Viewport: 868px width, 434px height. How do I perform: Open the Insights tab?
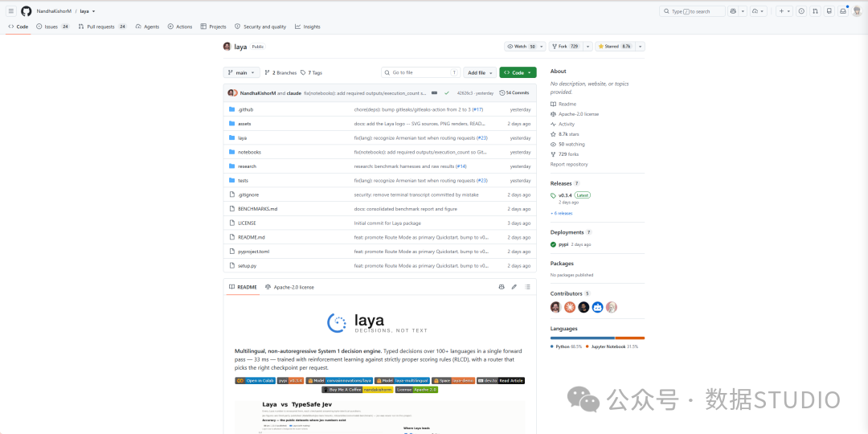(x=308, y=27)
